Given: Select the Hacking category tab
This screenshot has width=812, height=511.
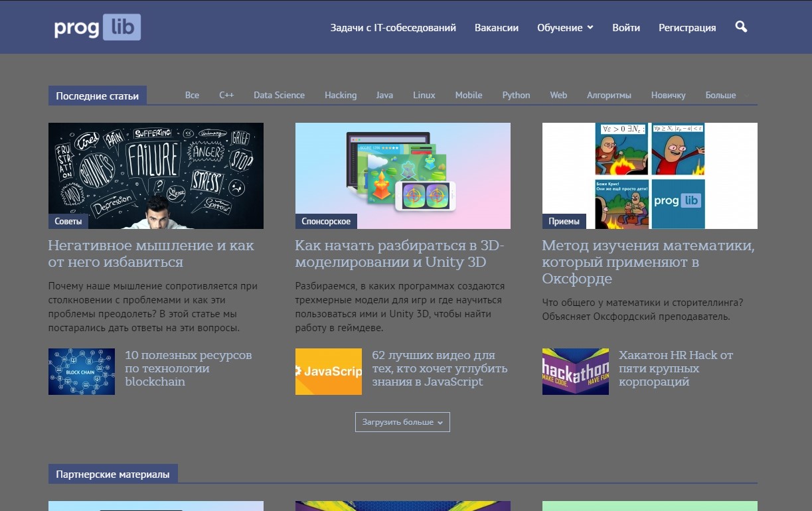Looking at the screenshot, I should 341,95.
